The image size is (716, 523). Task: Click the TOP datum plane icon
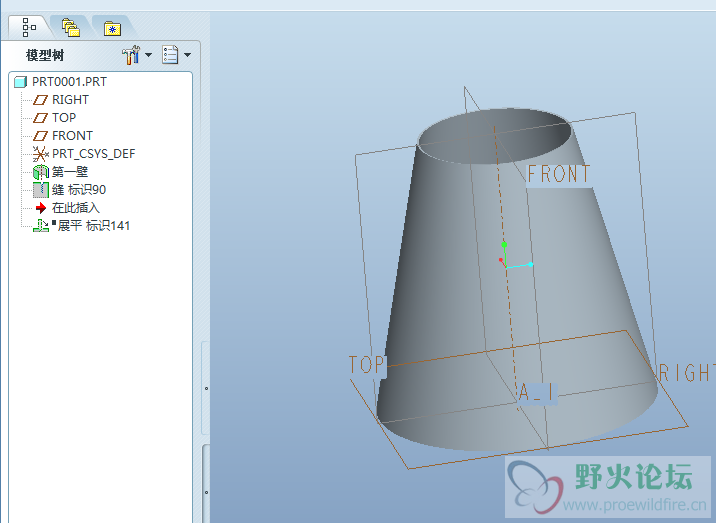click(x=40, y=118)
